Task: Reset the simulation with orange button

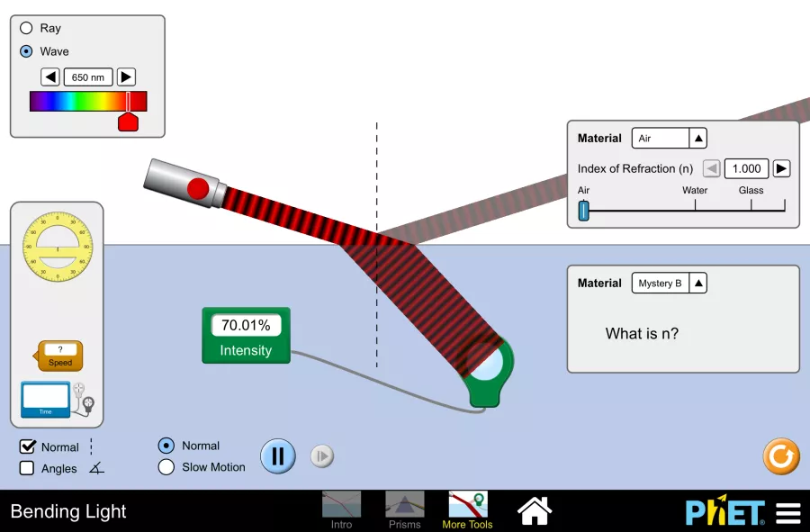Action: tap(781, 456)
